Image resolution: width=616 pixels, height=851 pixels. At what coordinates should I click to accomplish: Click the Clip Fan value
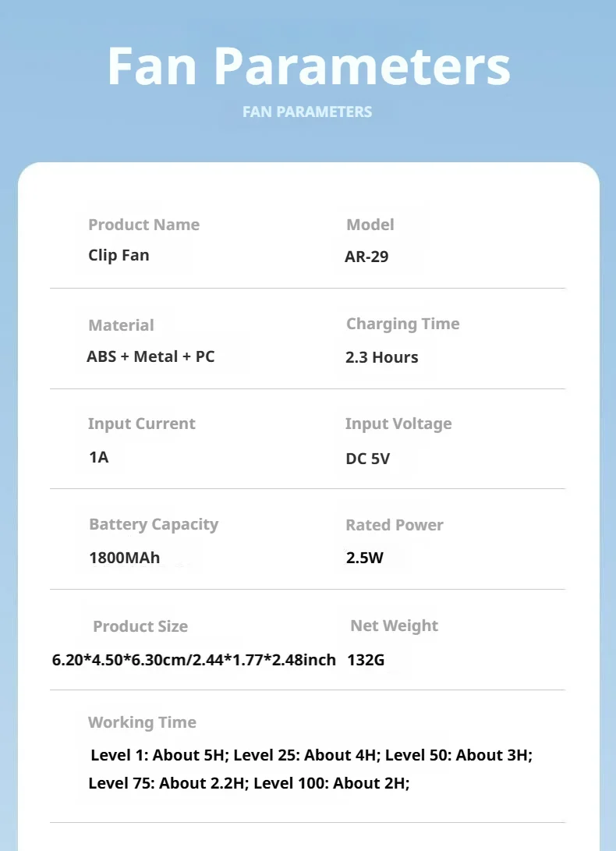[x=119, y=255]
